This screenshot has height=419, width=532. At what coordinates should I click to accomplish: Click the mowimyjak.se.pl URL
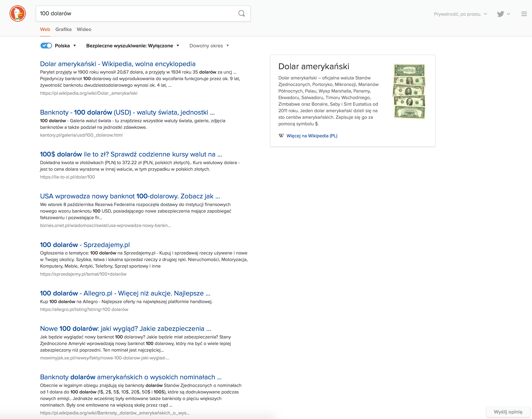pyautogui.click(x=105, y=358)
